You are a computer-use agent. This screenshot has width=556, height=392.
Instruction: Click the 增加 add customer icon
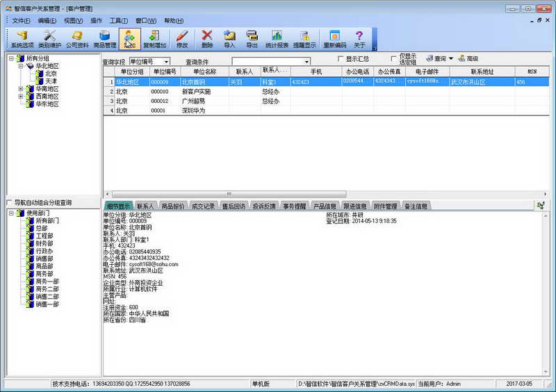[130, 39]
